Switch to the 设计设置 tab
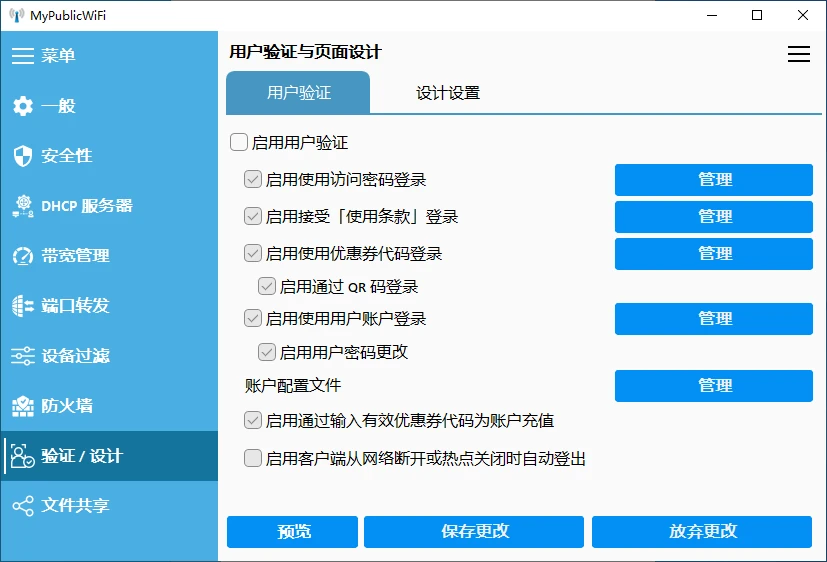 point(448,93)
